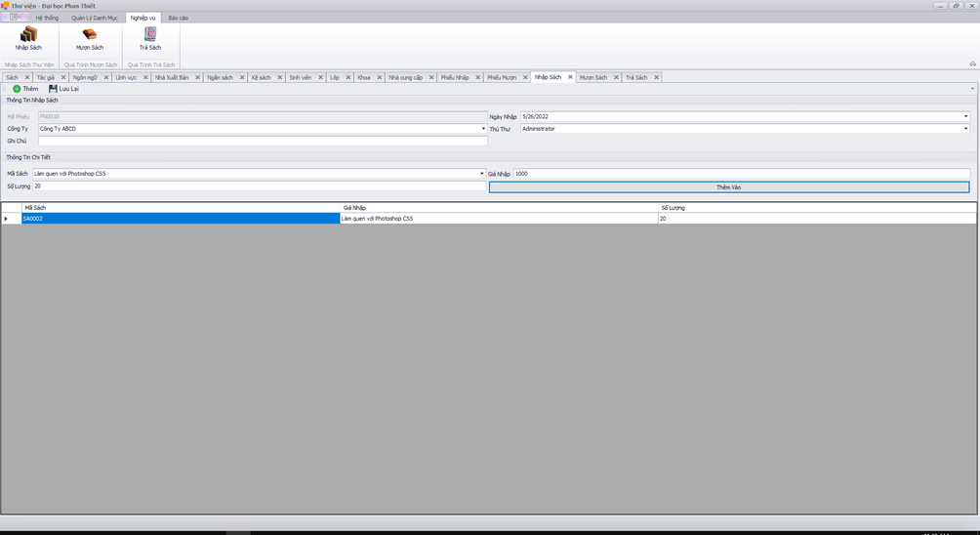Expand the Thủ Thư dropdown arrow

pyautogui.click(x=965, y=129)
